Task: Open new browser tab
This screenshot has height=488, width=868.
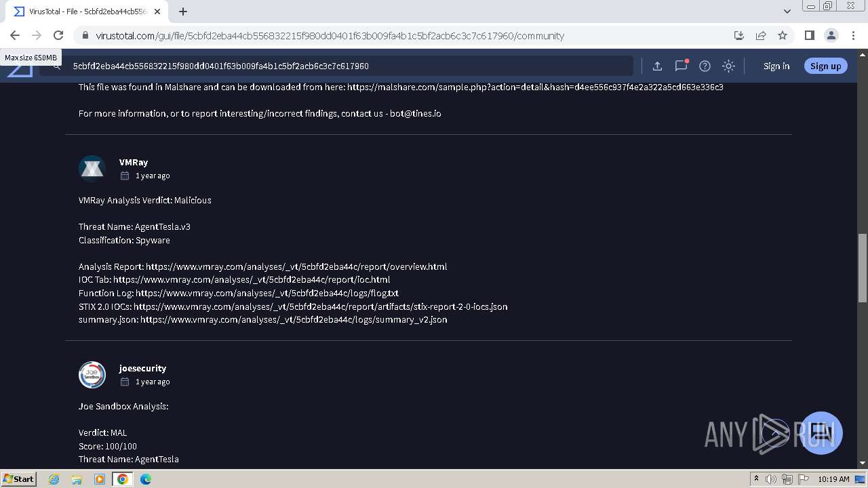Action: click(x=183, y=12)
